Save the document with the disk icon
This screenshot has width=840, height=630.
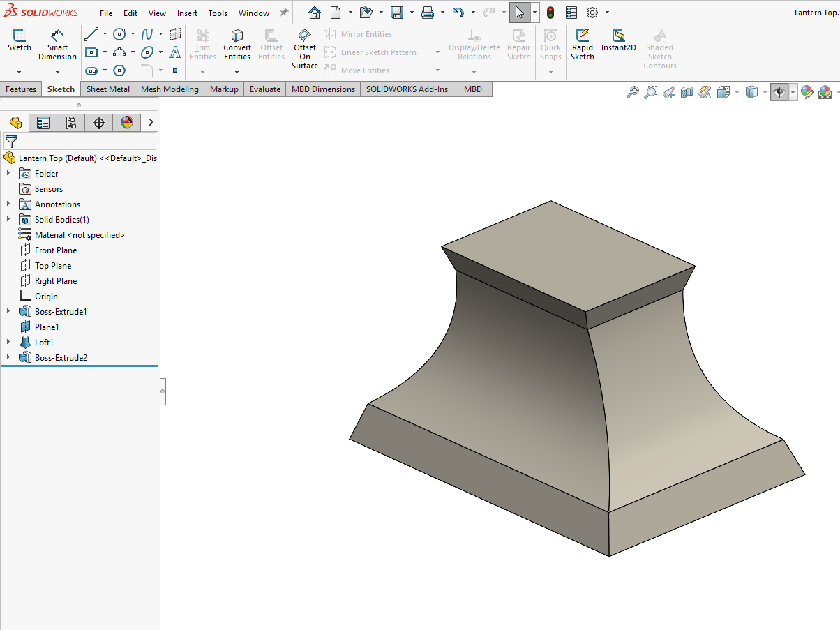tap(397, 13)
